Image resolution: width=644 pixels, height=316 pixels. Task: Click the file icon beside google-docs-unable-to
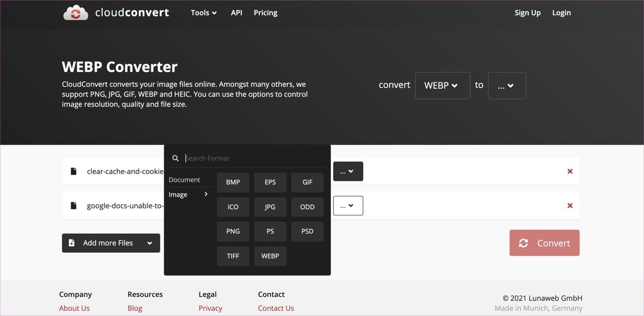point(74,206)
